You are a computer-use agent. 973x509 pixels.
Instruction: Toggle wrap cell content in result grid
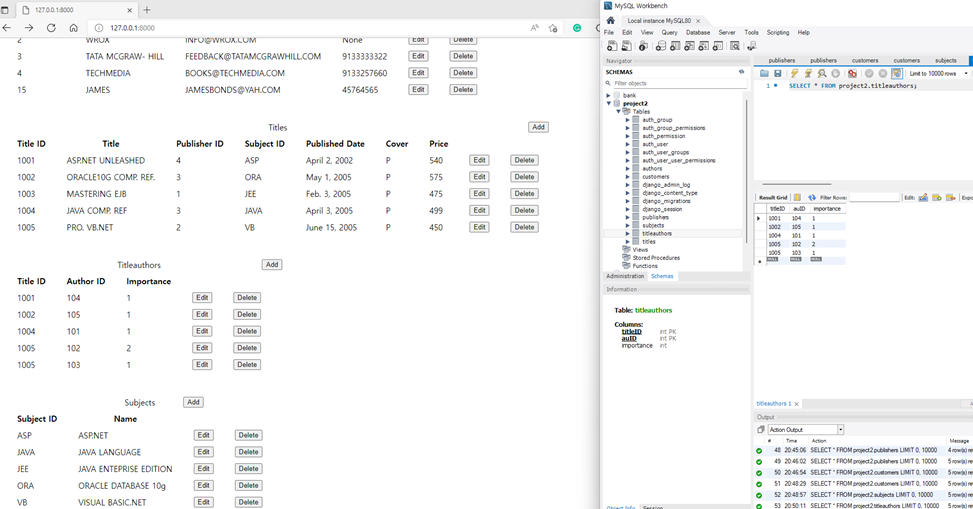[797, 197]
